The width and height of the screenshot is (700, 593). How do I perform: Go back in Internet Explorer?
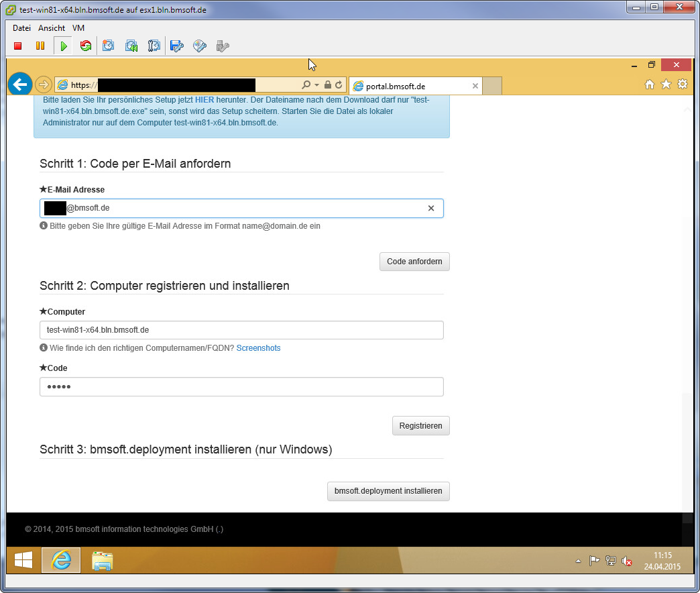point(20,84)
